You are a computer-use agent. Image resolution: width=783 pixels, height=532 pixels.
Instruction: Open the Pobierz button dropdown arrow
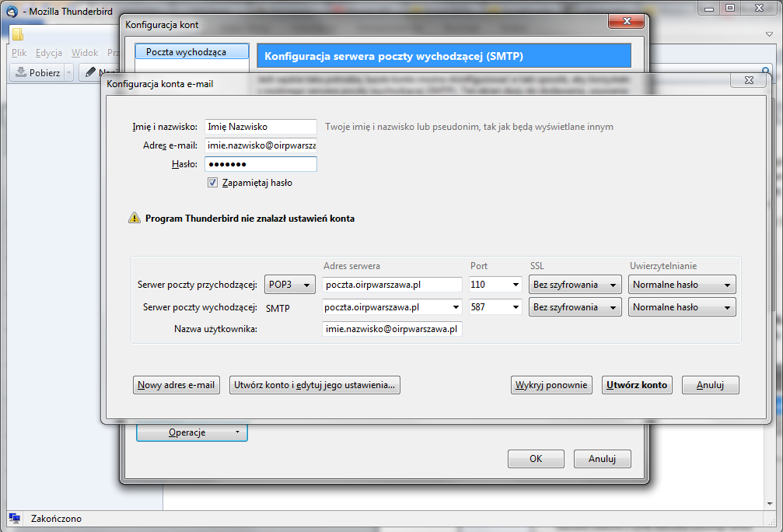pyautogui.click(x=69, y=73)
